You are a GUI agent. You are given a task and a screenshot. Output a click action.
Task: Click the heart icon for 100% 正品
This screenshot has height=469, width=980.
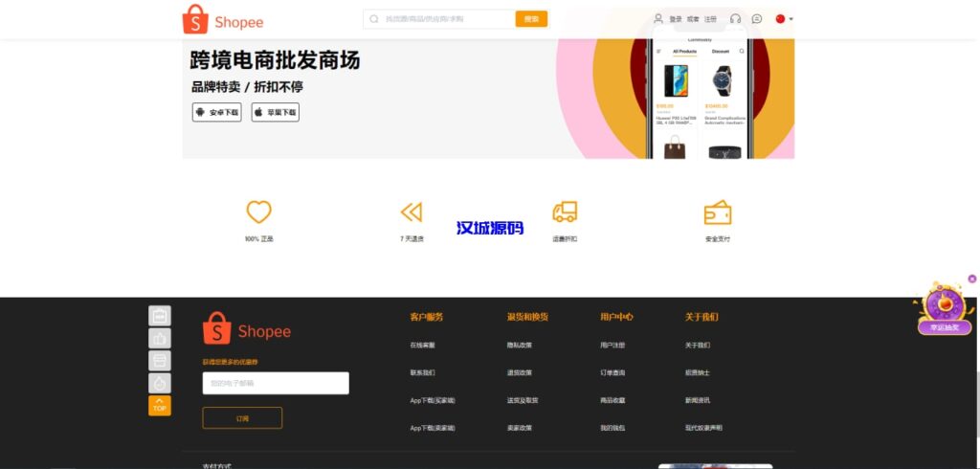(258, 212)
